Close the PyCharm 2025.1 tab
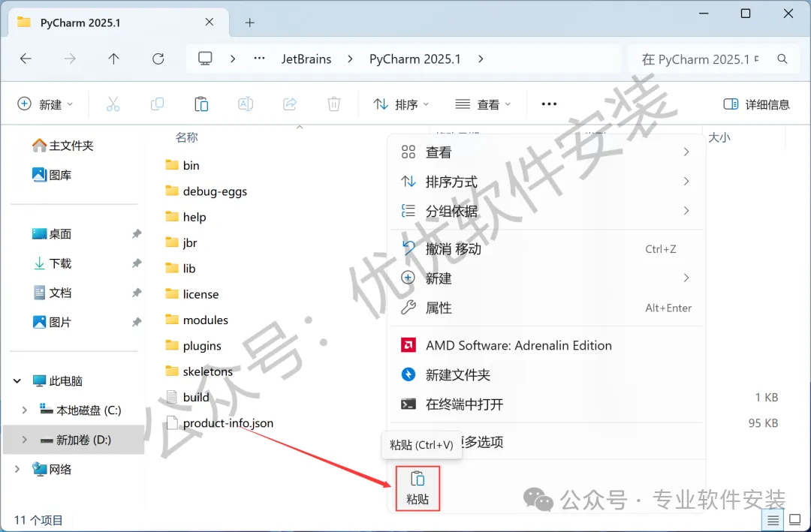 (210, 23)
